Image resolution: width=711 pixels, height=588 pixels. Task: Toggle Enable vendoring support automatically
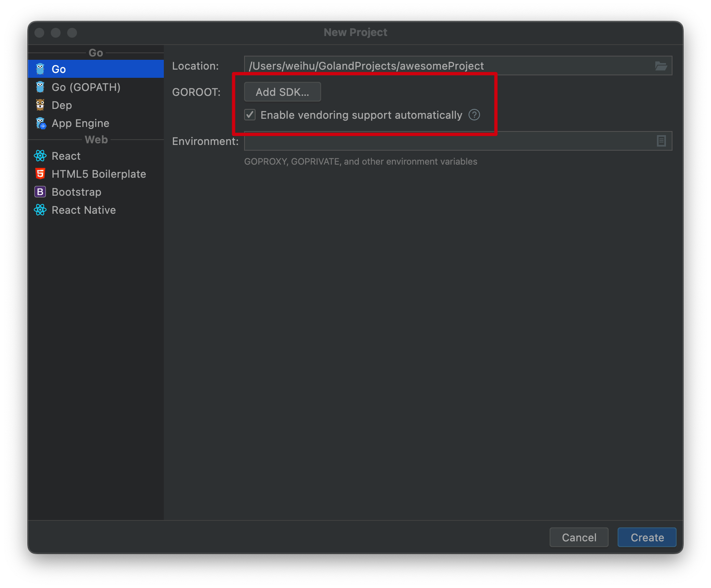click(x=250, y=115)
